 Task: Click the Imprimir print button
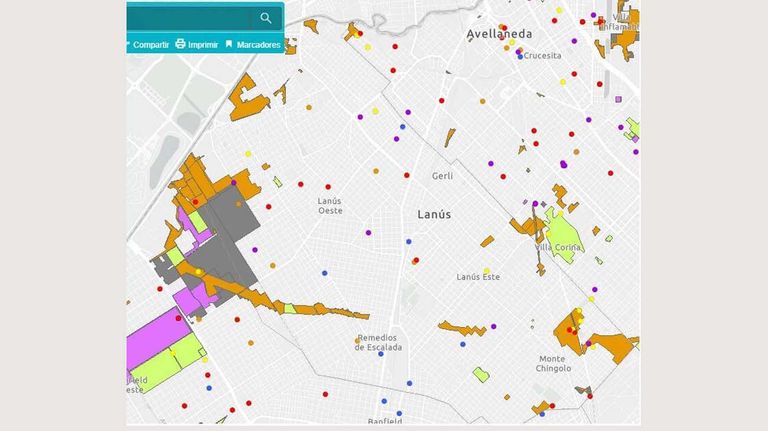pos(197,44)
